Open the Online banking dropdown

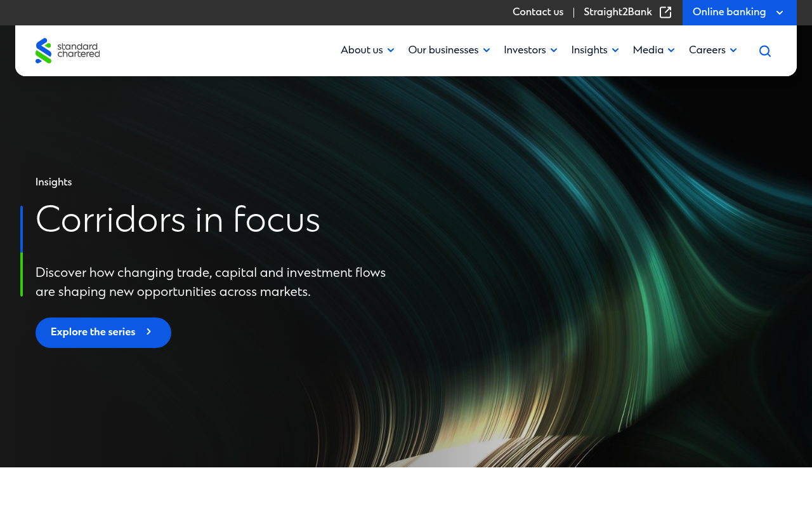740,13
